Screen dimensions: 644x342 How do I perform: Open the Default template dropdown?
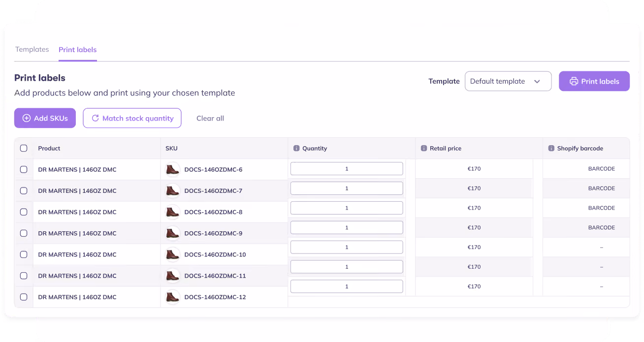pos(508,81)
